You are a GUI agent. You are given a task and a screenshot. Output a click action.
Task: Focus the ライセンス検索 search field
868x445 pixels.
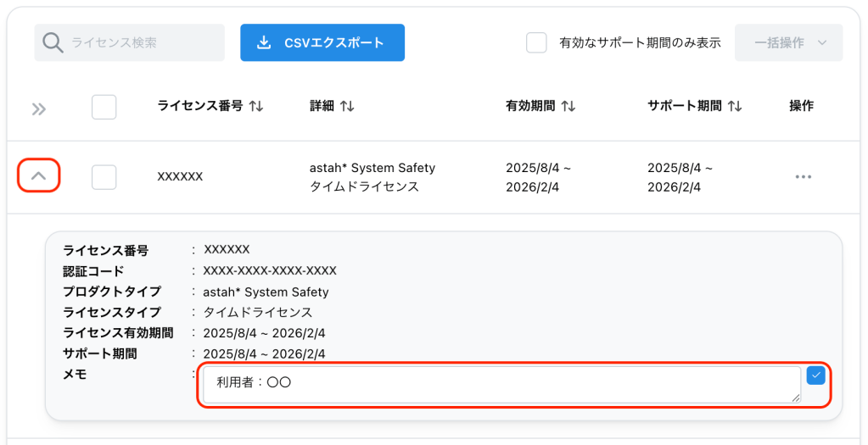click(140, 42)
